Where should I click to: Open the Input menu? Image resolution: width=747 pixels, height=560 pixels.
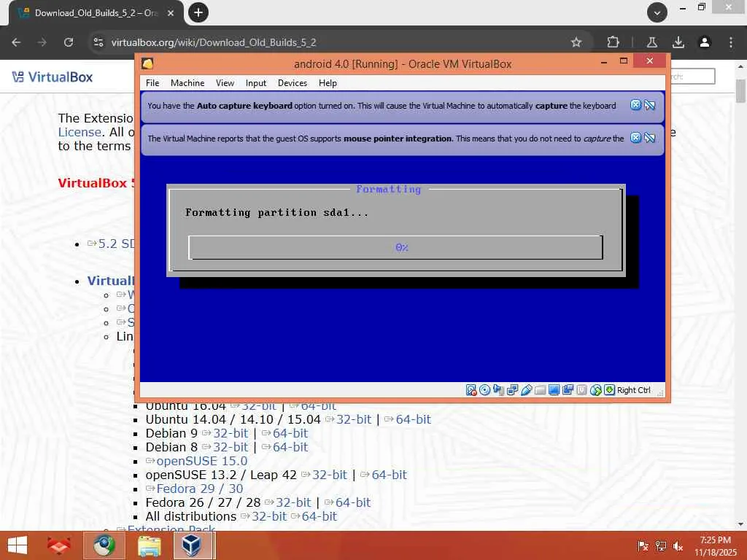click(x=256, y=83)
